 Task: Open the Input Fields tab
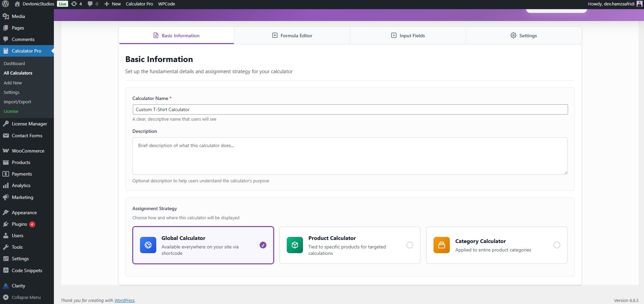[x=408, y=36]
